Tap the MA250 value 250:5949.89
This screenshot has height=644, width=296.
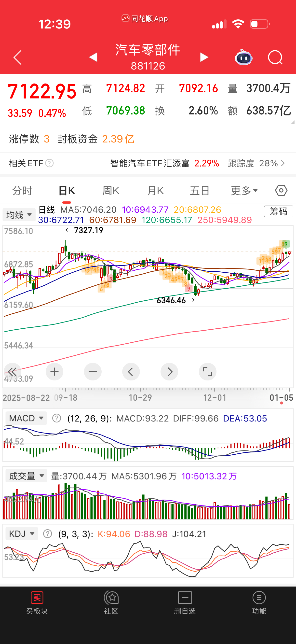(225, 220)
